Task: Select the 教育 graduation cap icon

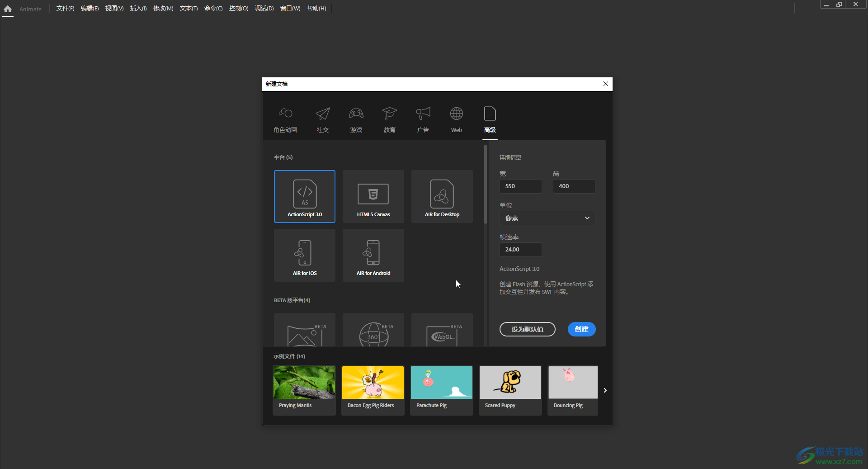Action: click(389, 114)
